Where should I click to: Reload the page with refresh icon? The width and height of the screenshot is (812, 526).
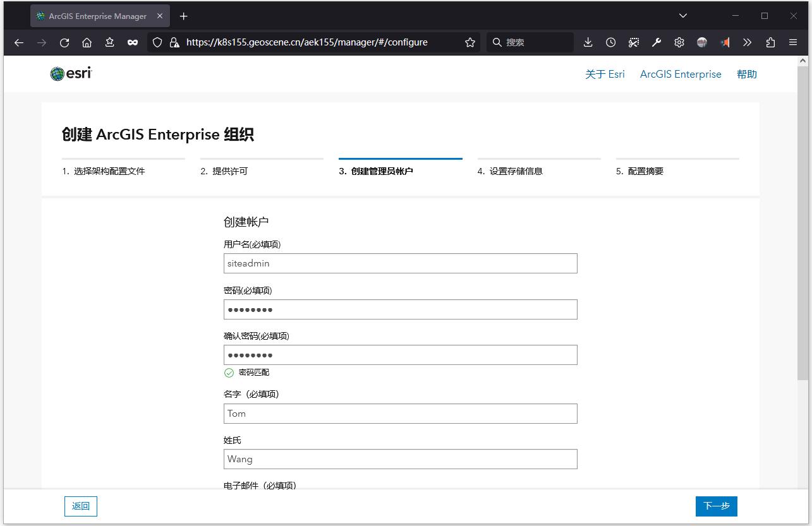pyautogui.click(x=64, y=42)
